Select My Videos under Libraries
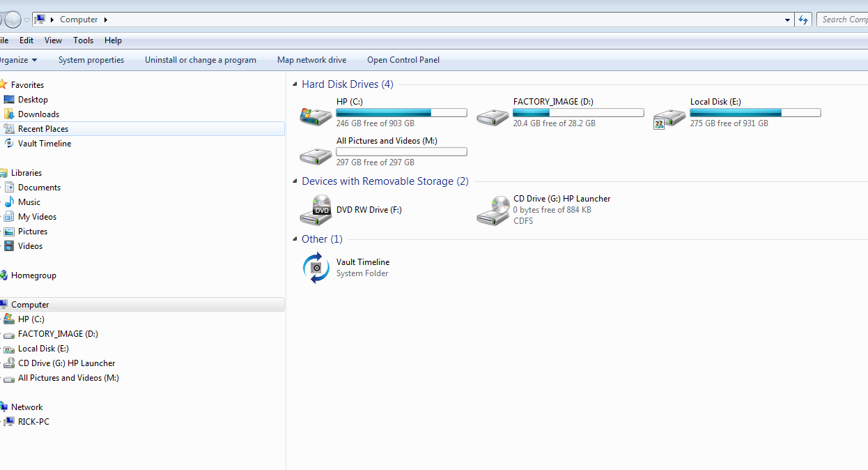 pyautogui.click(x=39, y=216)
